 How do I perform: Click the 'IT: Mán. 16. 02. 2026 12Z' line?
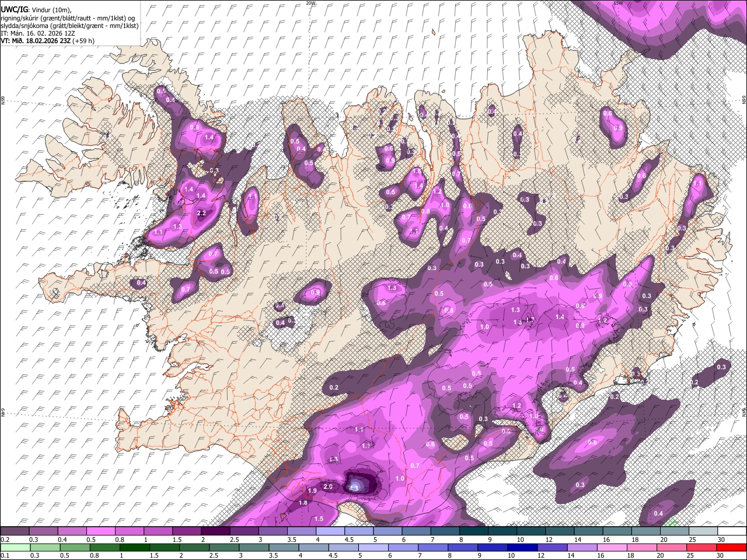[x=37, y=33]
